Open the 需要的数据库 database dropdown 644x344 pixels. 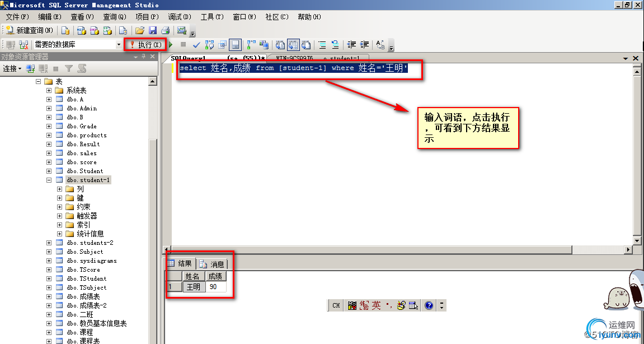(x=119, y=44)
